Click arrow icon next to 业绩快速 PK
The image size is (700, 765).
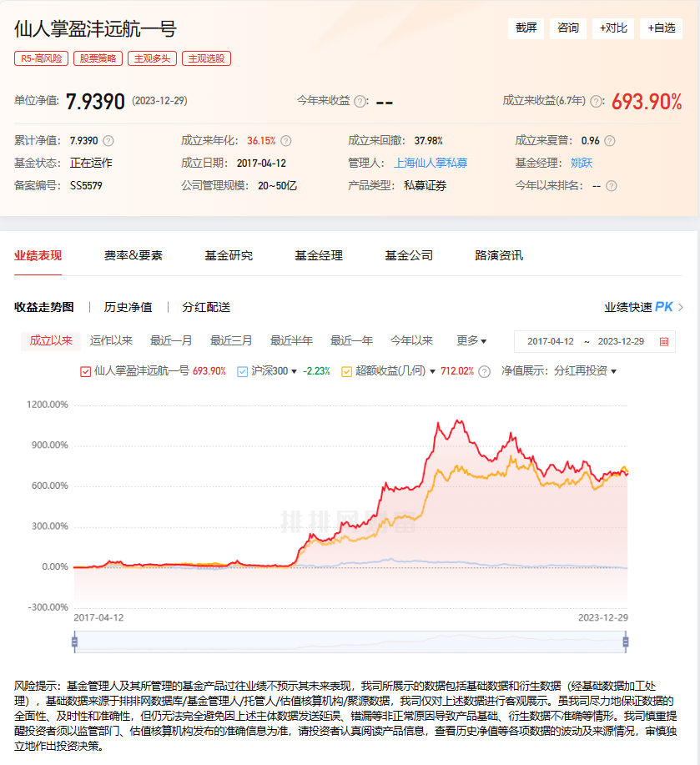tap(681, 307)
